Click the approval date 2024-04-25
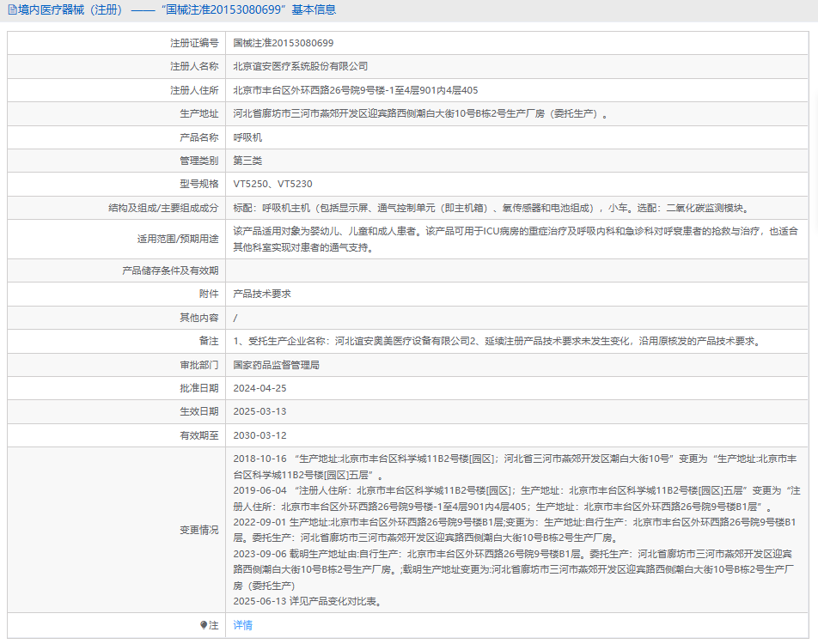818x644 pixels. (x=259, y=388)
